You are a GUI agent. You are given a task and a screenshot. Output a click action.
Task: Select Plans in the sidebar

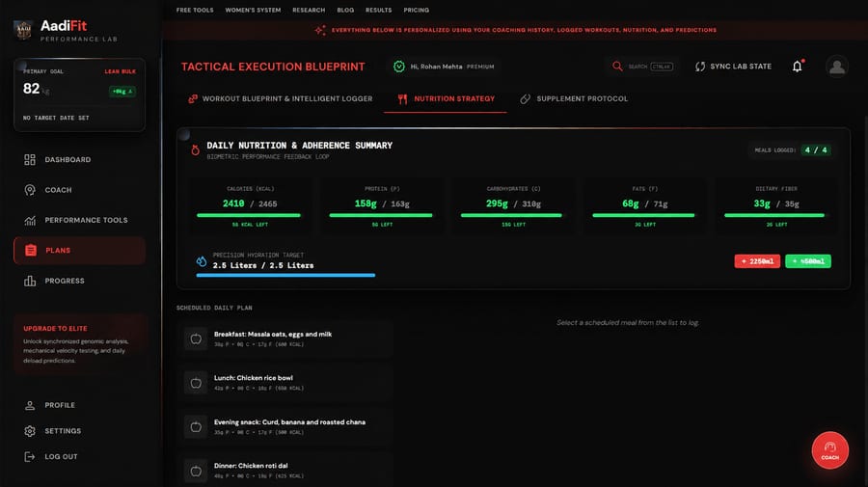tap(79, 250)
